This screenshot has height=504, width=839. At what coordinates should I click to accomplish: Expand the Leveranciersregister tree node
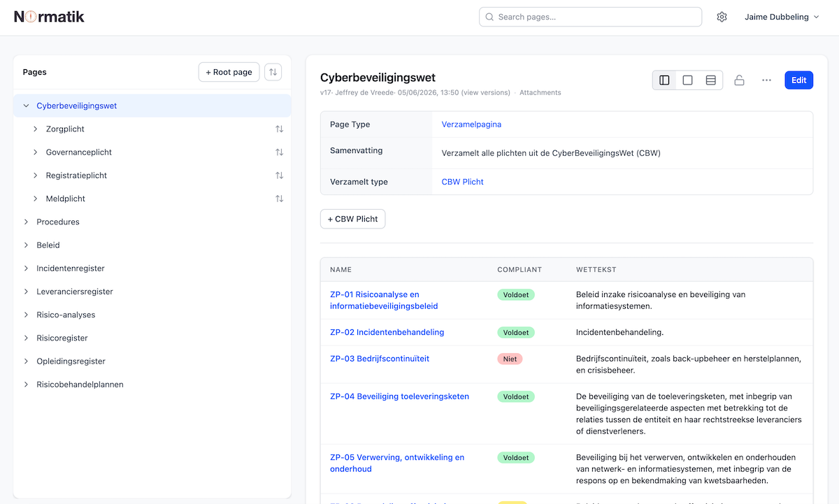[27, 291]
